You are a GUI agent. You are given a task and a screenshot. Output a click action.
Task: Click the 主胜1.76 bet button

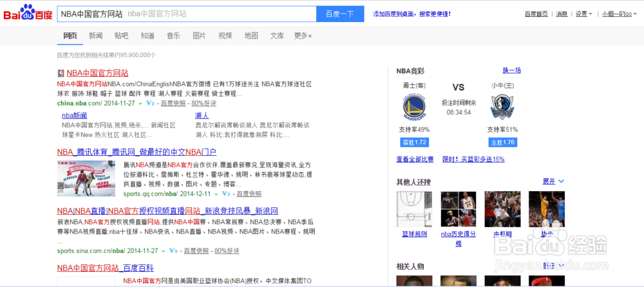[502, 142]
